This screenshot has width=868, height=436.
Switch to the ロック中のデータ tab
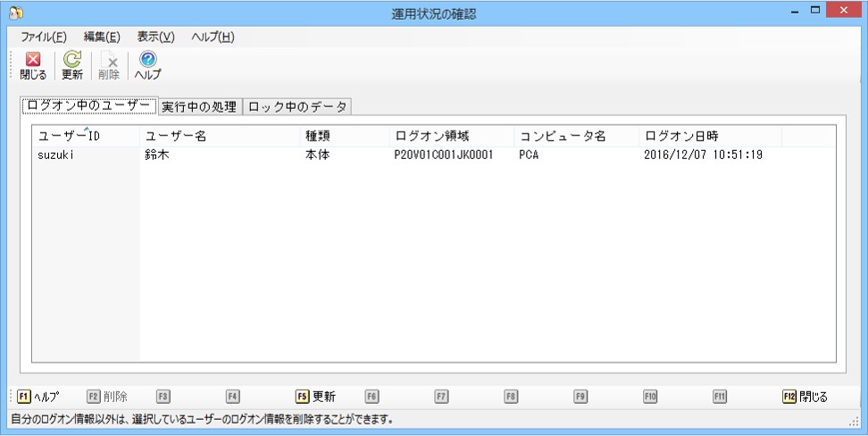(297, 107)
